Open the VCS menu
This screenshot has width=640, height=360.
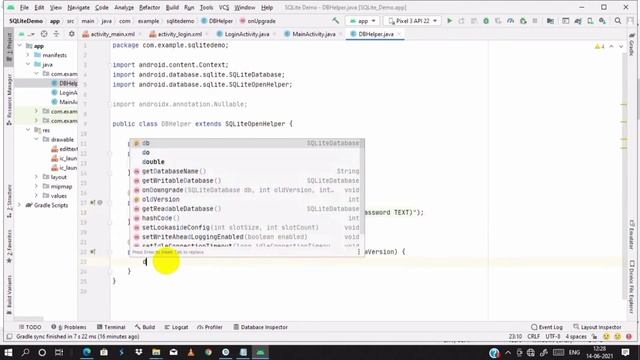[x=224, y=7]
